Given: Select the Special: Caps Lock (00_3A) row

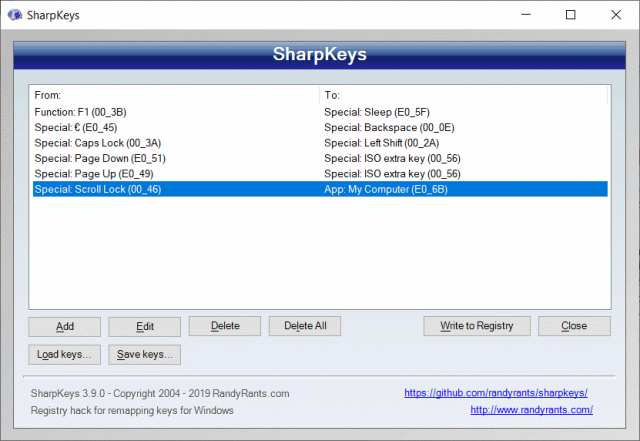Looking at the screenshot, I should [320, 143].
